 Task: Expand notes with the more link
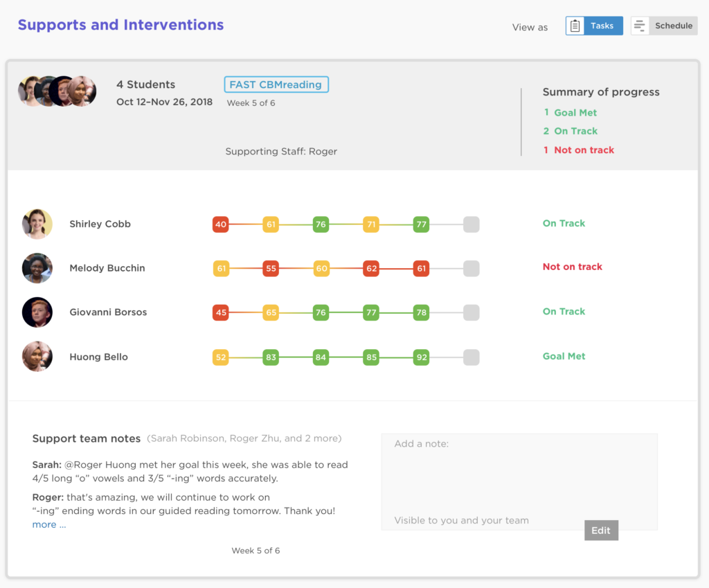tap(48, 525)
